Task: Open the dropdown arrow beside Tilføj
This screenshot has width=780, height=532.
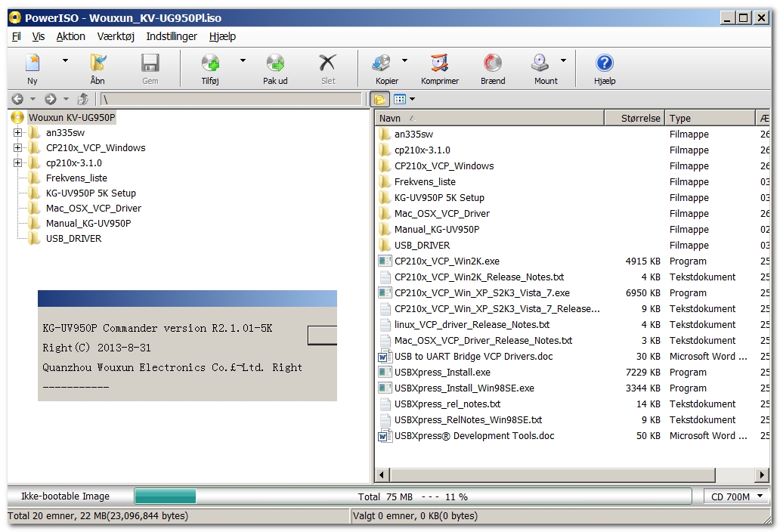Action: click(x=243, y=60)
